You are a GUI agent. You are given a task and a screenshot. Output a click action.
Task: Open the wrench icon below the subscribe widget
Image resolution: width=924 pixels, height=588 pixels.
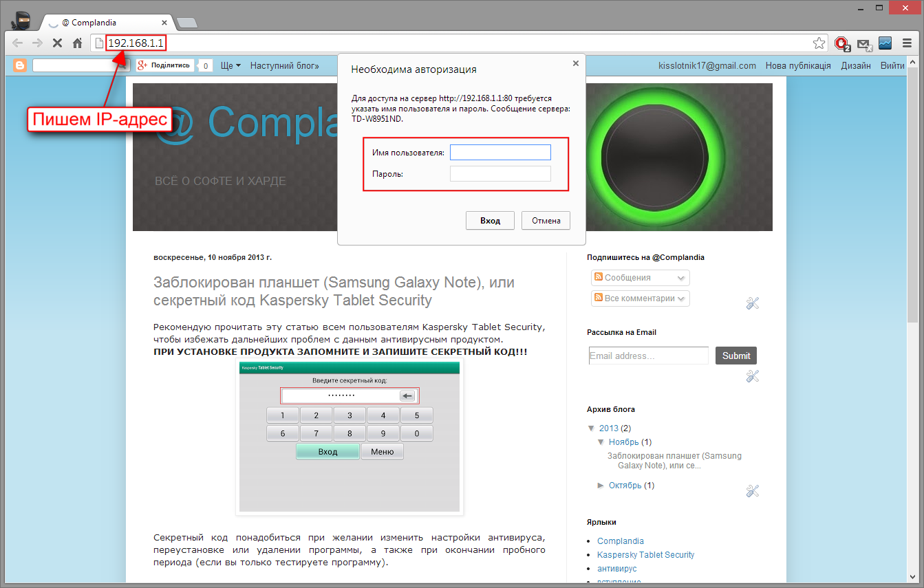coord(752,303)
